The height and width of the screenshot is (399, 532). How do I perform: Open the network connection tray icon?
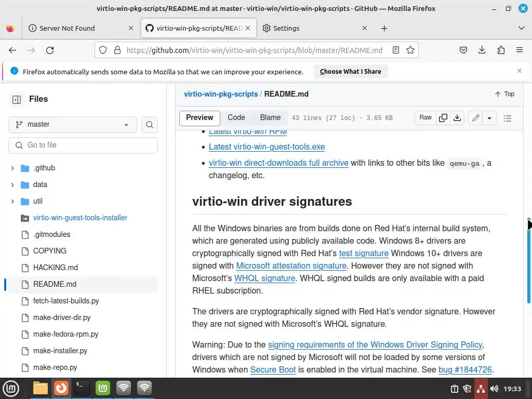481,389
